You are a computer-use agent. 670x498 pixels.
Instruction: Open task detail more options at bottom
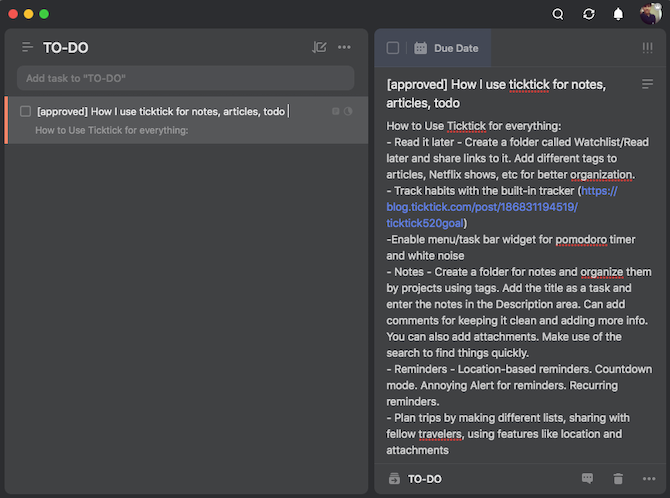coord(648,479)
